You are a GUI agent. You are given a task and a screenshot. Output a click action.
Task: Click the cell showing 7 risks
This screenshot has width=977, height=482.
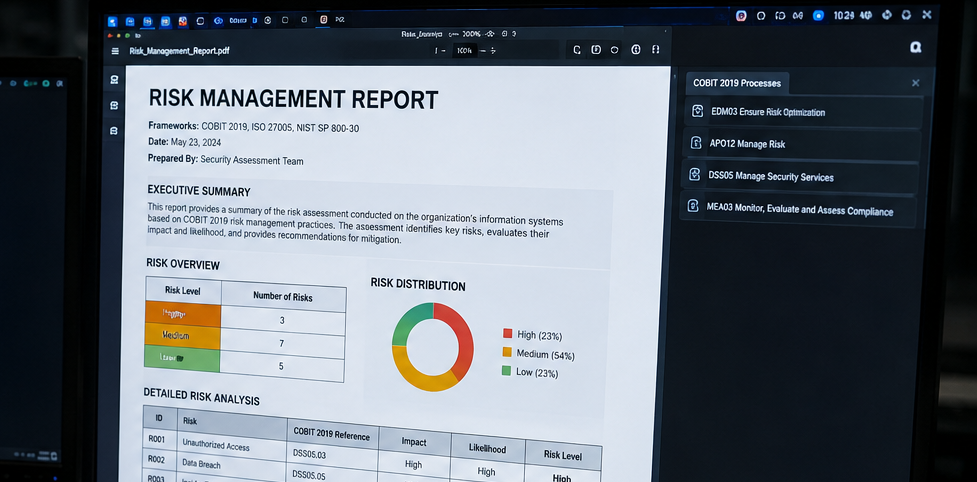pyautogui.click(x=282, y=343)
